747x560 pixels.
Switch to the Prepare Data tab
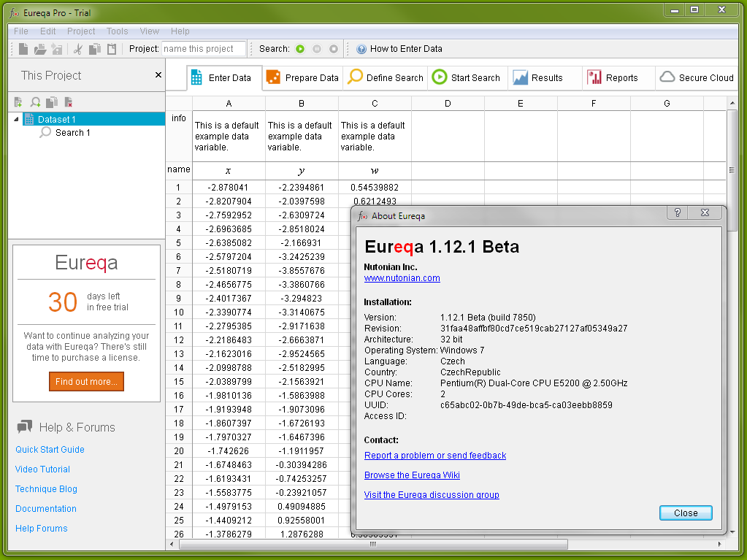[303, 78]
